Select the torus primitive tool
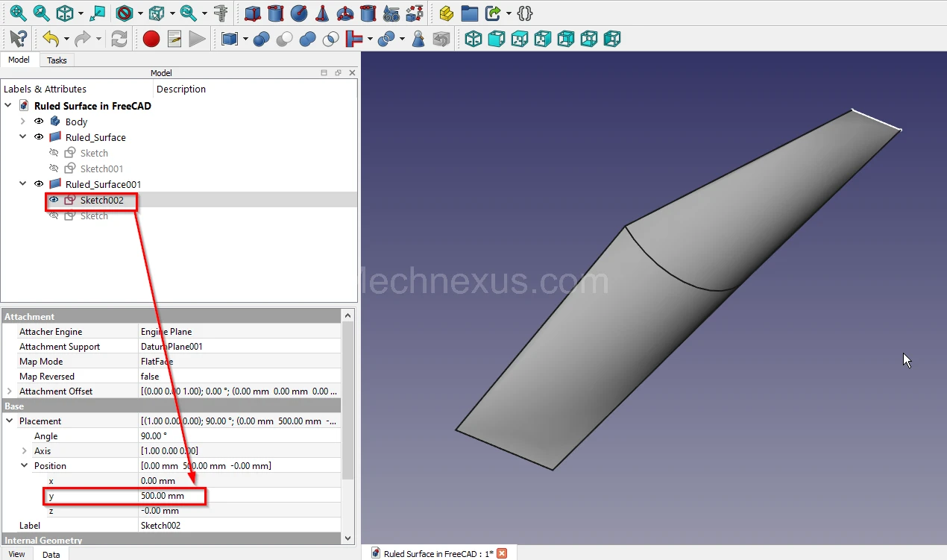 345,13
